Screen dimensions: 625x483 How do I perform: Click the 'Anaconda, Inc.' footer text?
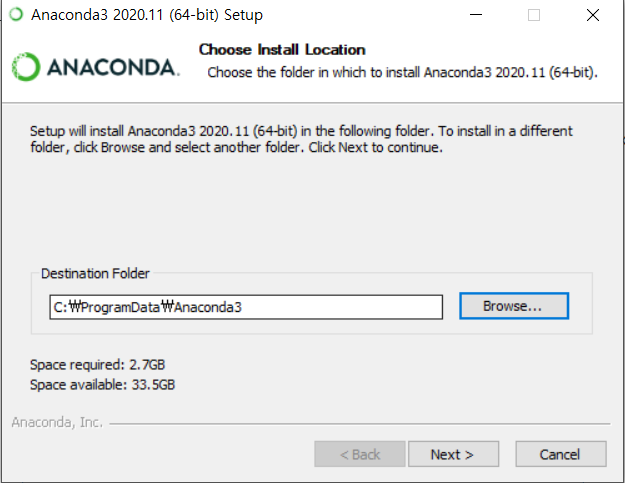click(57, 422)
